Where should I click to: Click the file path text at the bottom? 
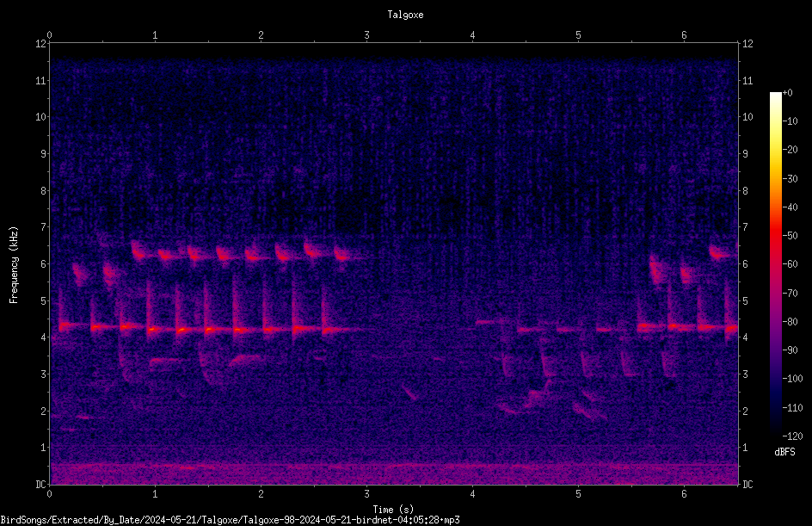[230, 520]
